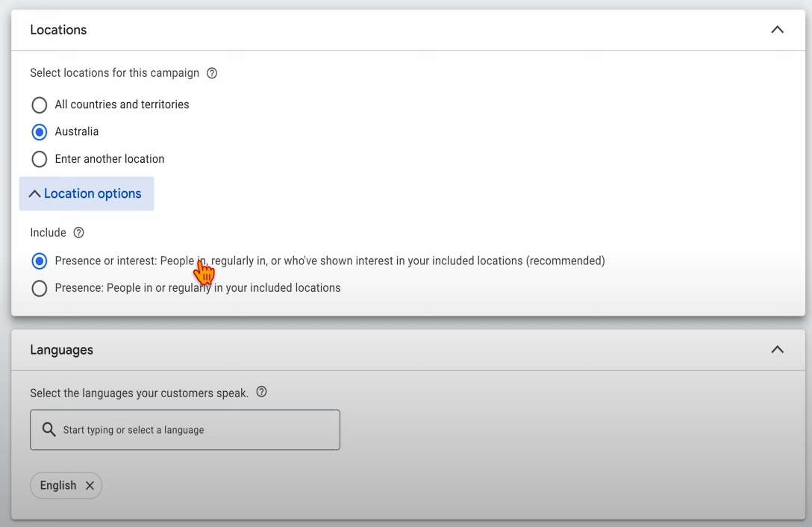The image size is (812, 527).
Task: Open help tooltip for campaign locations
Action: (x=212, y=72)
